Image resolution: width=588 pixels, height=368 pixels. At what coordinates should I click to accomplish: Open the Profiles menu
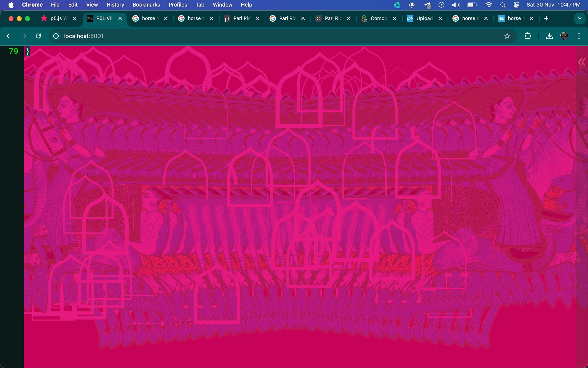click(x=178, y=5)
